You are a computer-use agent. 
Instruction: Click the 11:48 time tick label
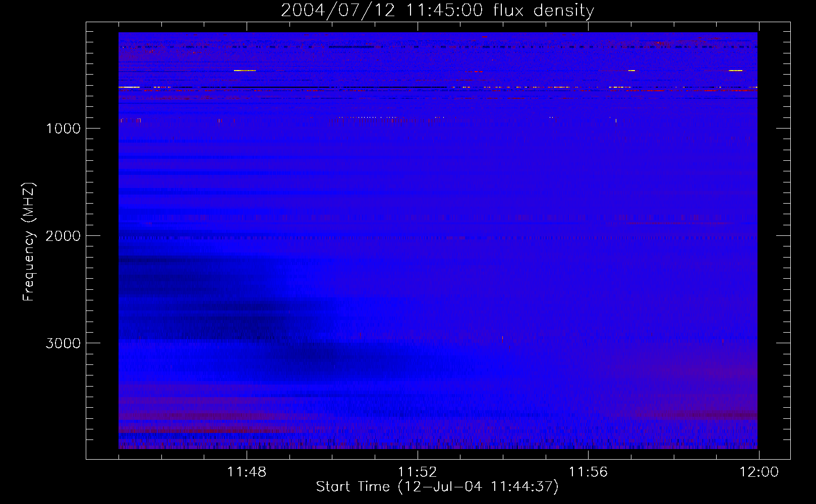point(247,472)
